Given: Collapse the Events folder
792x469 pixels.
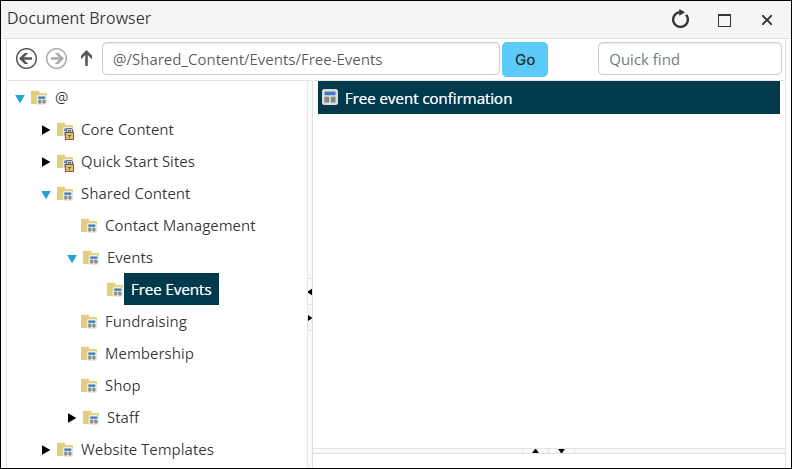Looking at the screenshot, I should [72, 258].
